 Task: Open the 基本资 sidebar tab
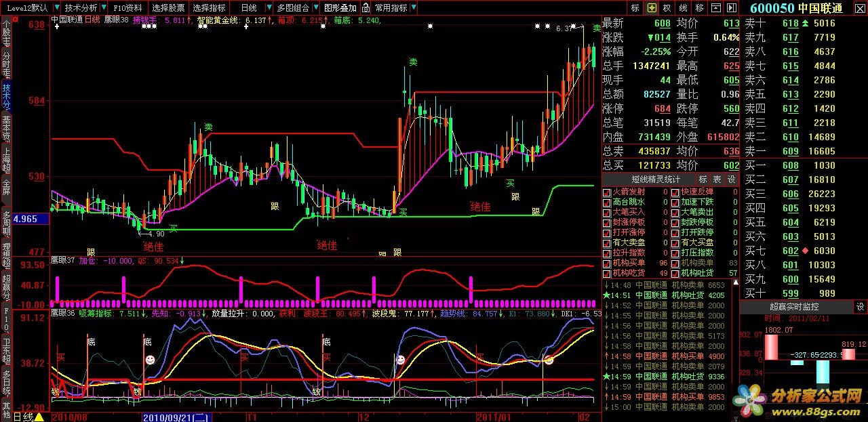click(x=6, y=127)
